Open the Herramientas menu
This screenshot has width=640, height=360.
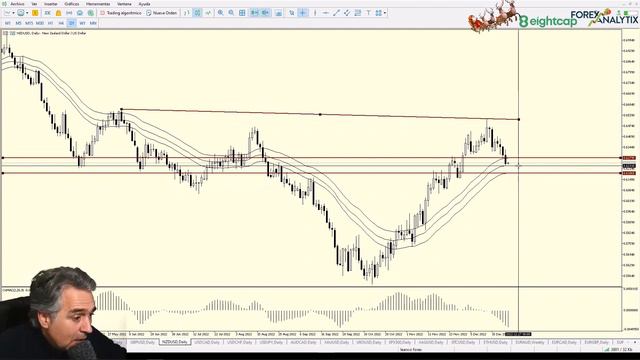pyautogui.click(x=98, y=4)
